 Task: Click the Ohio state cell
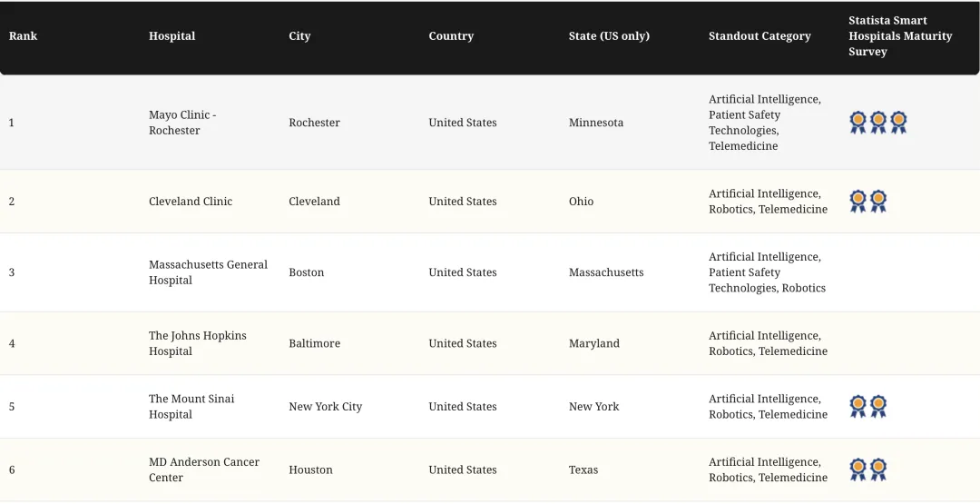tap(582, 202)
